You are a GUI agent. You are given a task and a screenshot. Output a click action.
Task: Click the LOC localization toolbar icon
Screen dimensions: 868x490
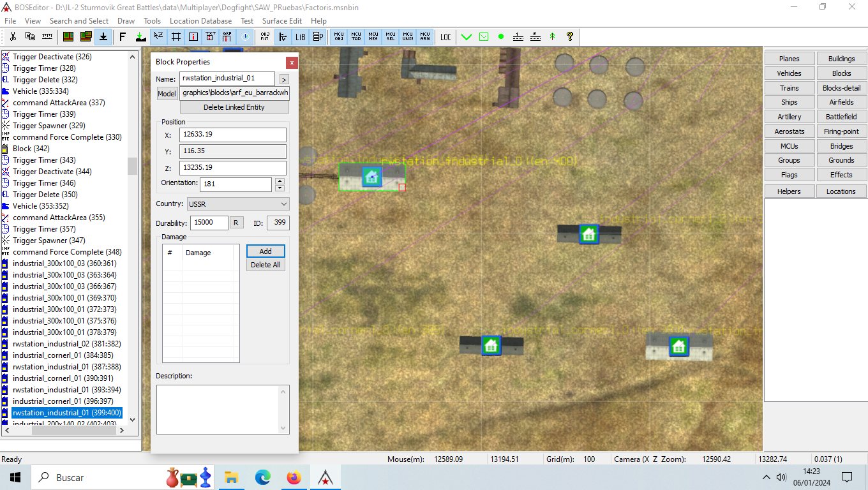point(445,36)
